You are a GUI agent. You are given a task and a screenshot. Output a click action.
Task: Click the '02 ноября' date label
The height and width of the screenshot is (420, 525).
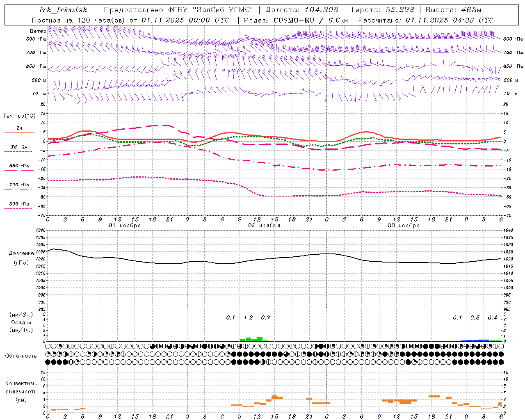point(264,225)
